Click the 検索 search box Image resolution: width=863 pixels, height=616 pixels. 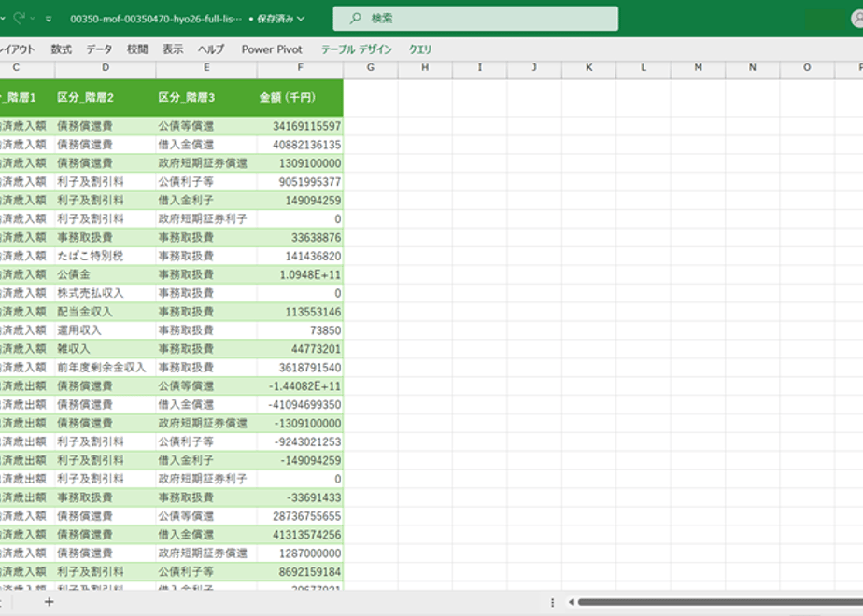[475, 18]
